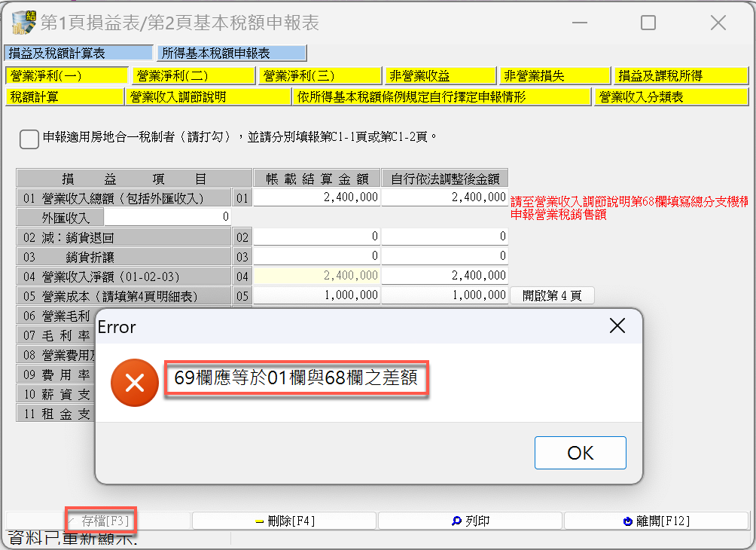756x550 pixels.
Task: Select row 01 自行依法調整後金額 field
Action: (444, 197)
